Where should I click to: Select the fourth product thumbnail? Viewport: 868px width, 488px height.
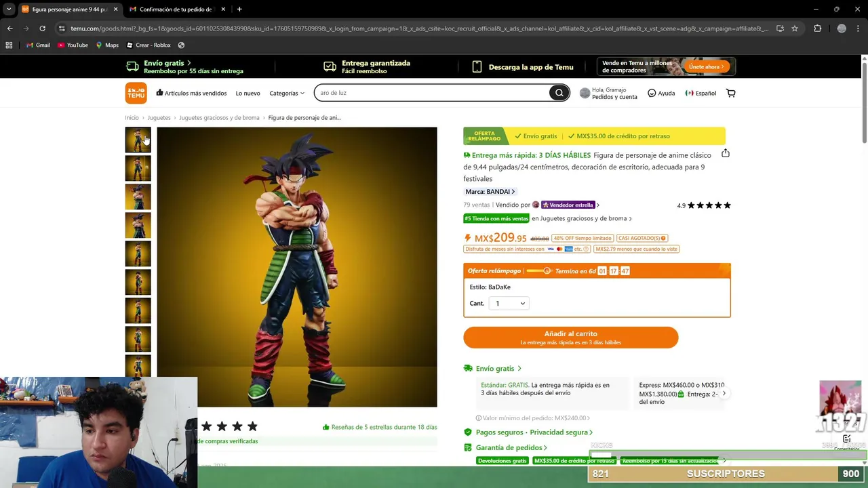(138, 226)
